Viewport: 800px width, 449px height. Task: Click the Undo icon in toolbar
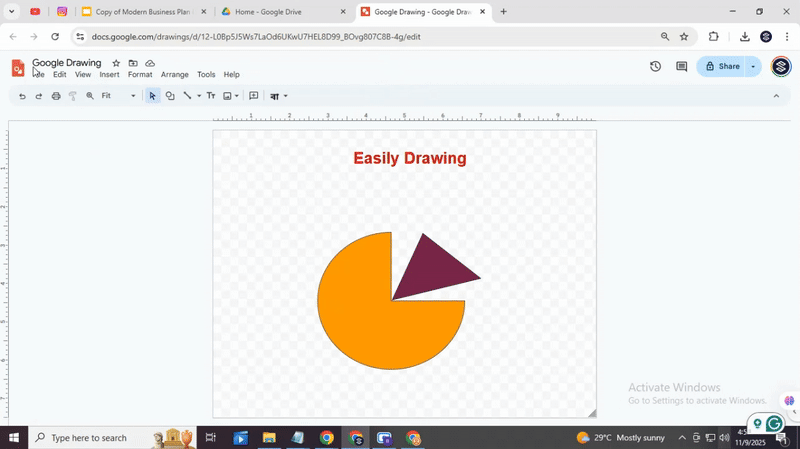(x=22, y=96)
